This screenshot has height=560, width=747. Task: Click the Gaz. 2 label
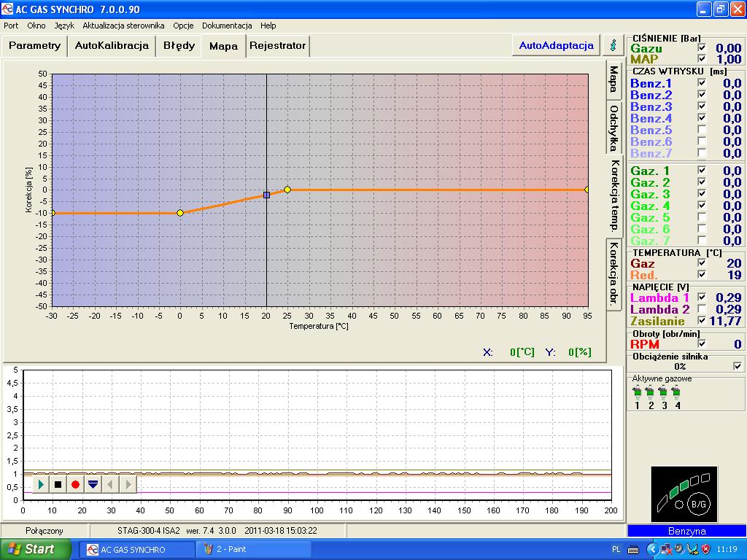point(650,182)
